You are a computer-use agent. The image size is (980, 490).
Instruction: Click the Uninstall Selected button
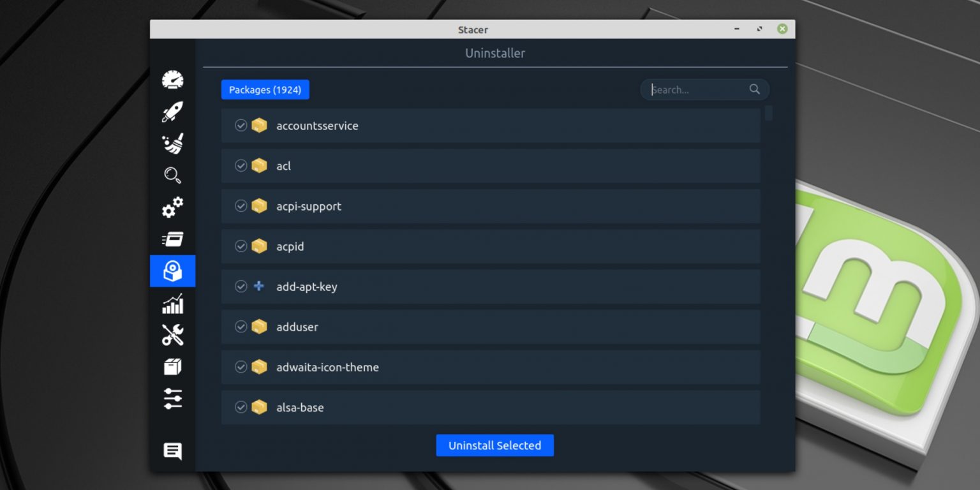pyautogui.click(x=494, y=445)
